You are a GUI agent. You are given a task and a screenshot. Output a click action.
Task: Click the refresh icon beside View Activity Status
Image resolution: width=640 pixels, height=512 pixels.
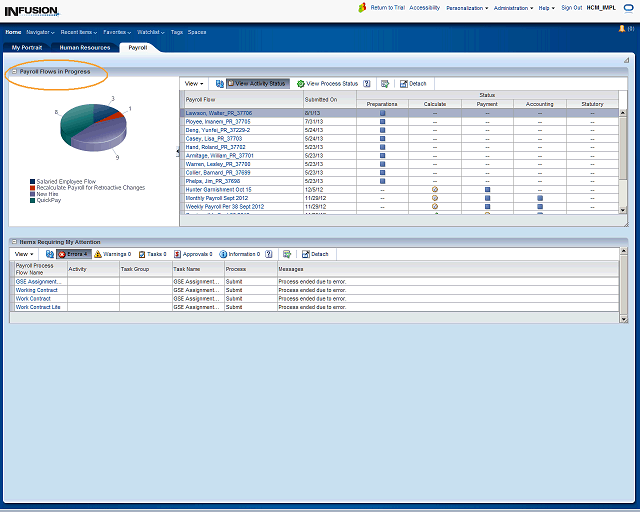(x=219, y=84)
